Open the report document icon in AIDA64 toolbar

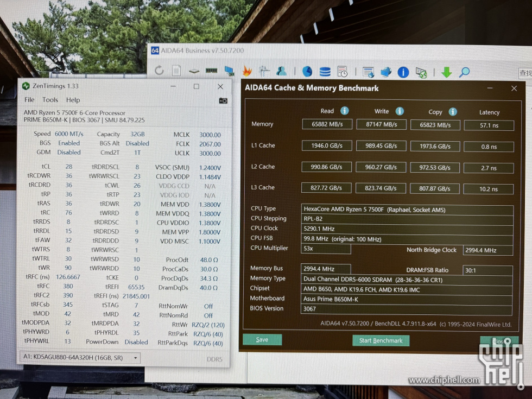(176, 71)
